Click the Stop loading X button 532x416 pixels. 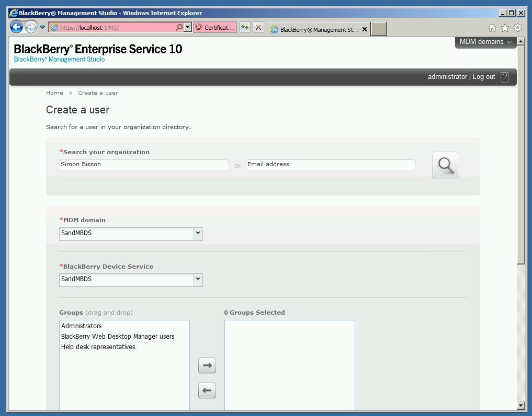click(x=258, y=28)
